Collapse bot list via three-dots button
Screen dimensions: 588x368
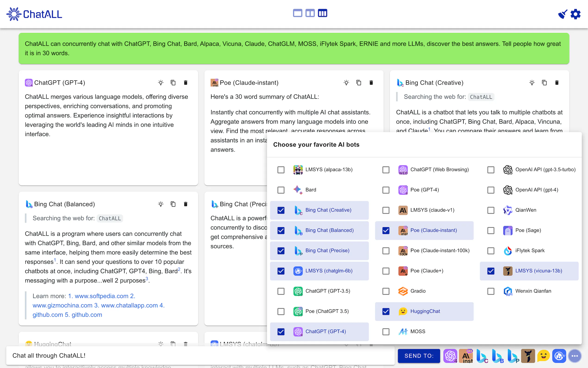click(575, 356)
